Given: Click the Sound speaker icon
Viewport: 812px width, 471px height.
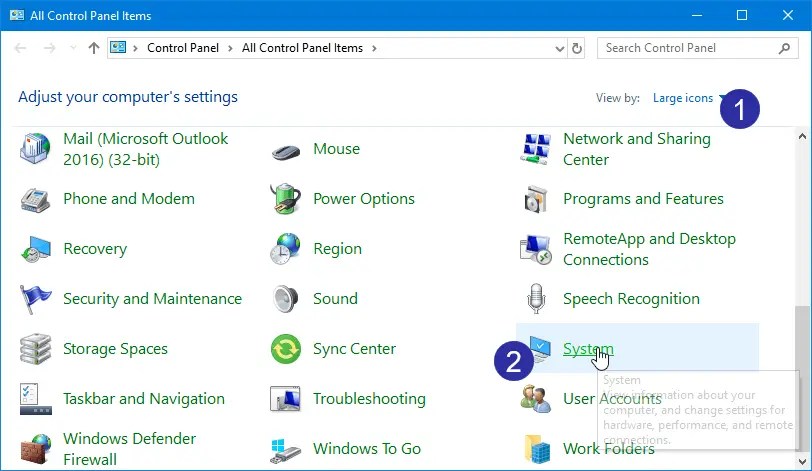Looking at the screenshot, I should [286, 299].
